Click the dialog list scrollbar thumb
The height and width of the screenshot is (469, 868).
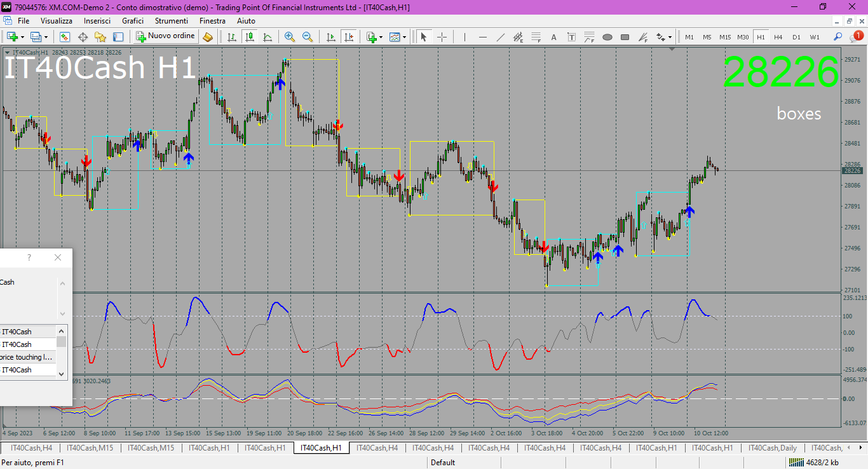click(62, 341)
